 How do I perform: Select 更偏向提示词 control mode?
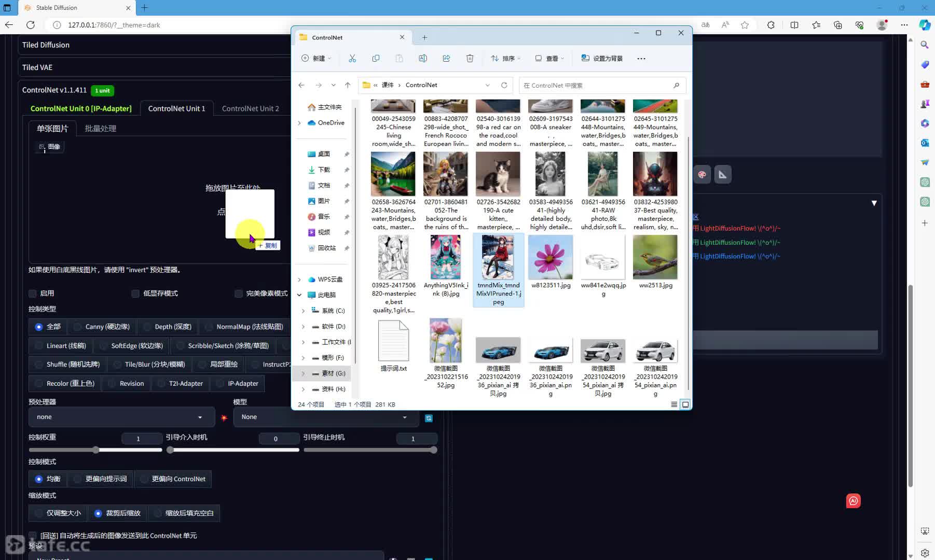101,479
